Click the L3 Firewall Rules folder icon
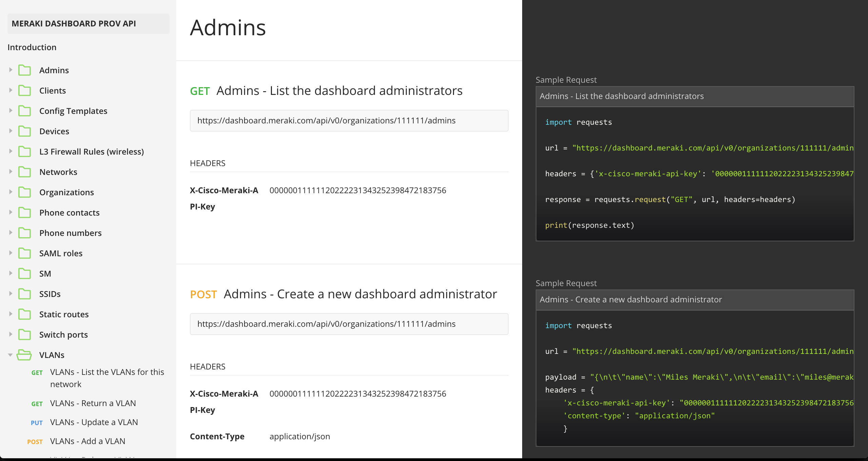This screenshot has width=868, height=461. tap(24, 152)
